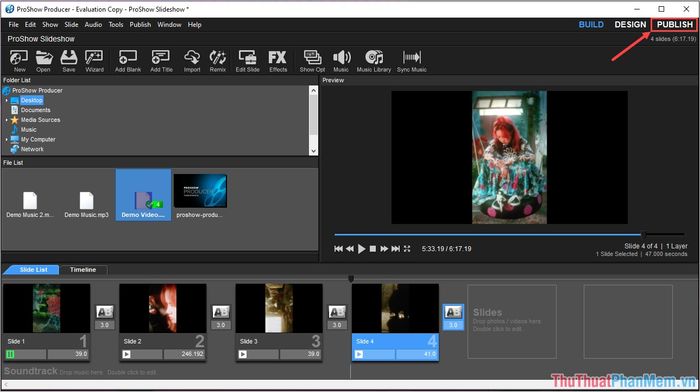Image resolution: width=700 pixels, height=392 pixels.
Task: Click the play icon on Slide 3
Action: [242, 354]
